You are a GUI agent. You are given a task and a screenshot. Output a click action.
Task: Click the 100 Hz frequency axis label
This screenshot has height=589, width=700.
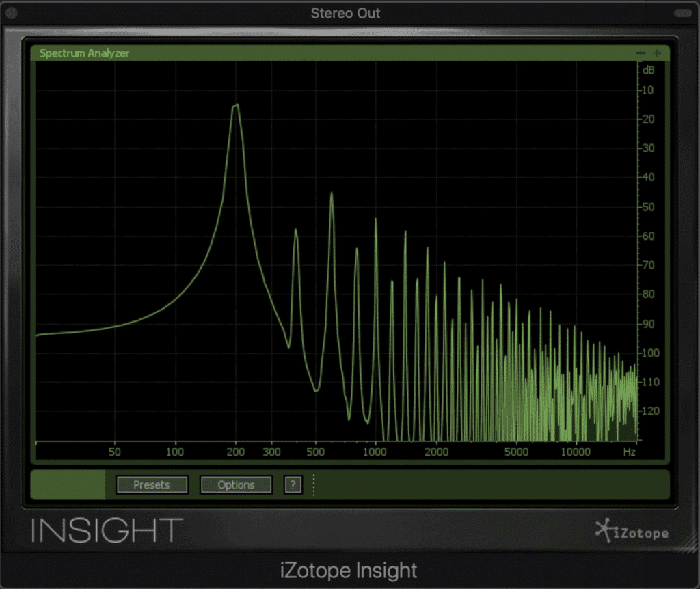click(x=175, y=452)
